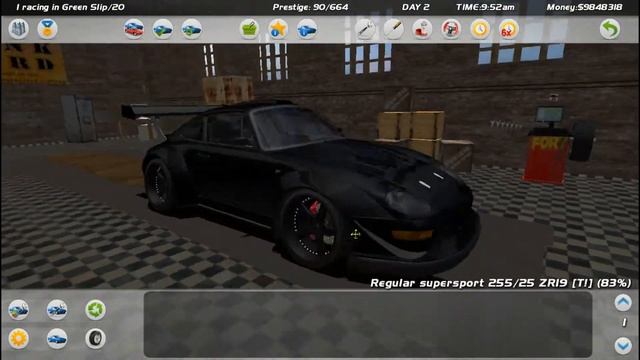Click the empty parts list panel
The width and height of the screenshot is (640, 360).
click(x=368, y=324)
